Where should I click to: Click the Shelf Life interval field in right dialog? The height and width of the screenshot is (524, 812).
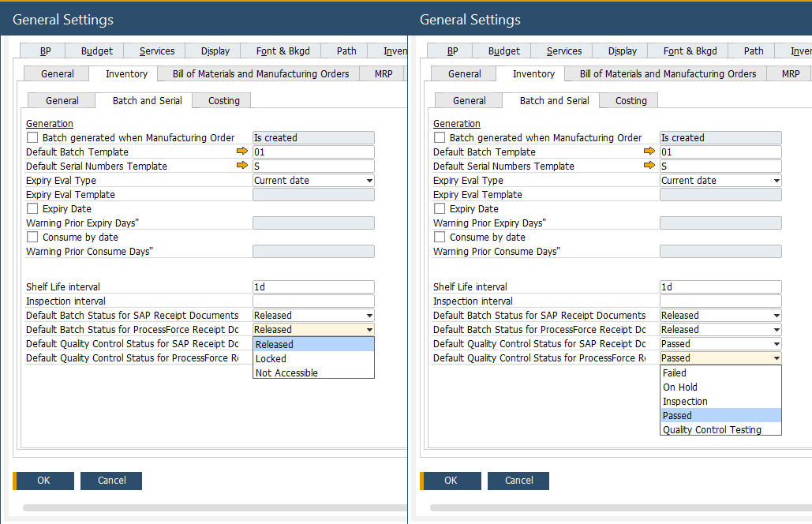tap(720, 287)
